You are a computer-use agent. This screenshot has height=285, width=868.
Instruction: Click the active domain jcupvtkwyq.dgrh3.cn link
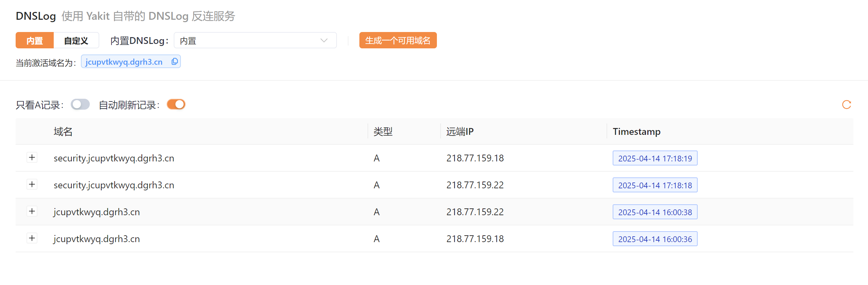tap(124, 62)
